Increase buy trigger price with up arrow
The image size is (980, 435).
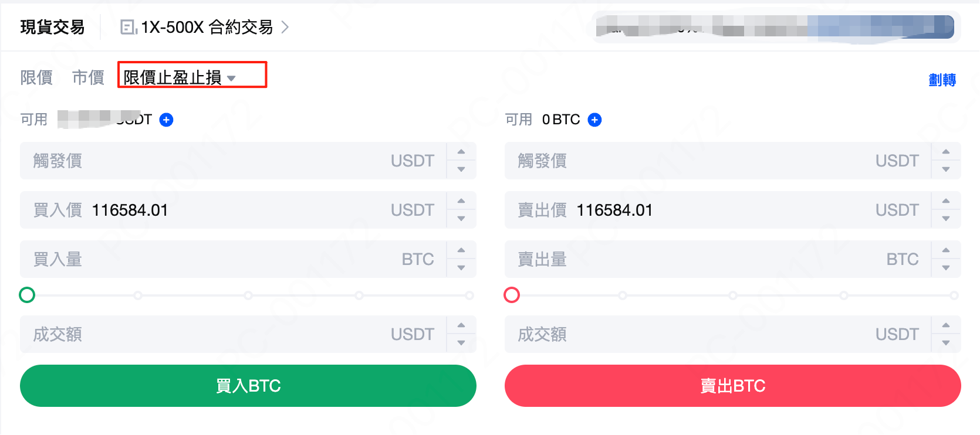[x=461, y=152]
